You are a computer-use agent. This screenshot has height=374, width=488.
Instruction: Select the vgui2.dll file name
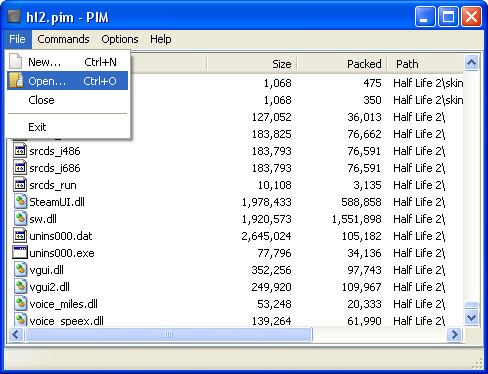[49, 287]
